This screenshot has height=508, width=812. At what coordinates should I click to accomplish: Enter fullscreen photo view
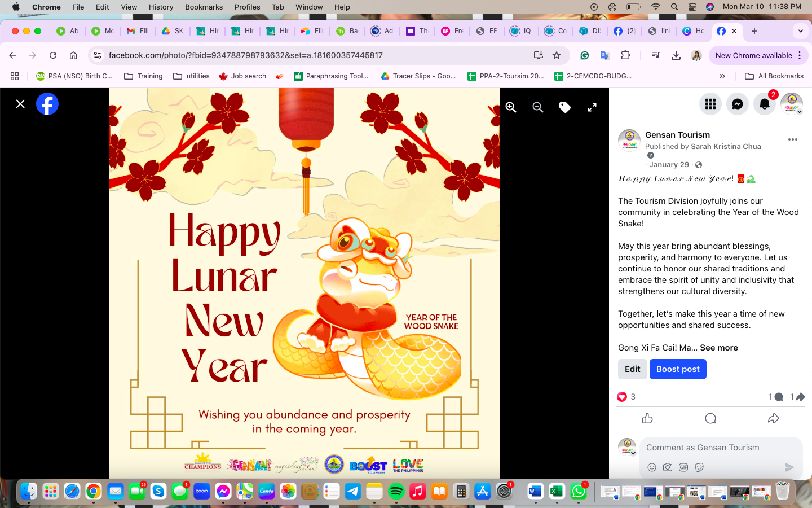592,107
